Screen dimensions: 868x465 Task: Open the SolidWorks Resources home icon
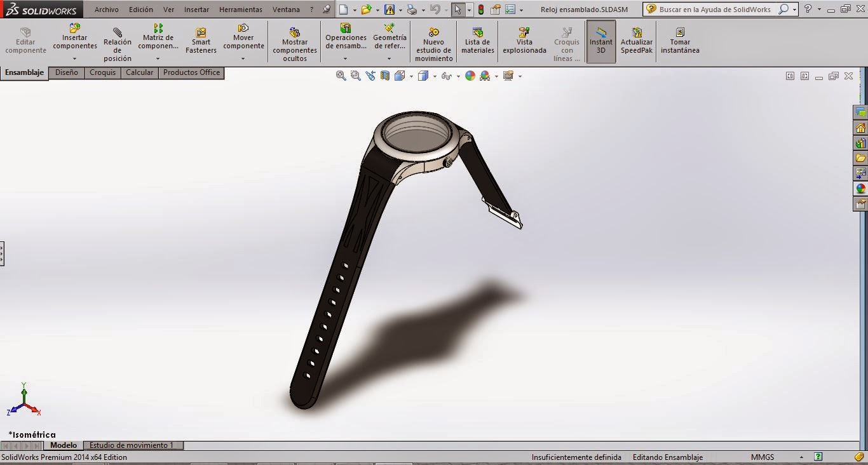click(x=861, y=128)
